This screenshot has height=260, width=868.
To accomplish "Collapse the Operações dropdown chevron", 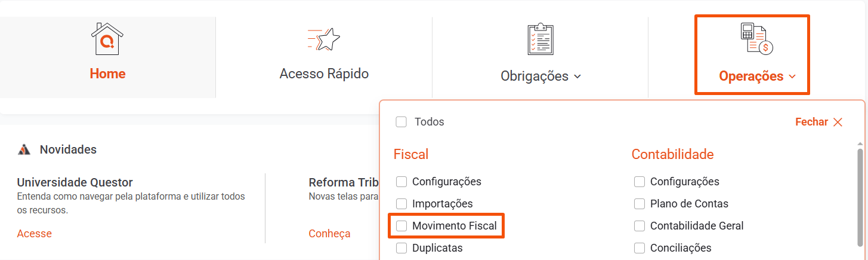I will click(x=792, y=77).
